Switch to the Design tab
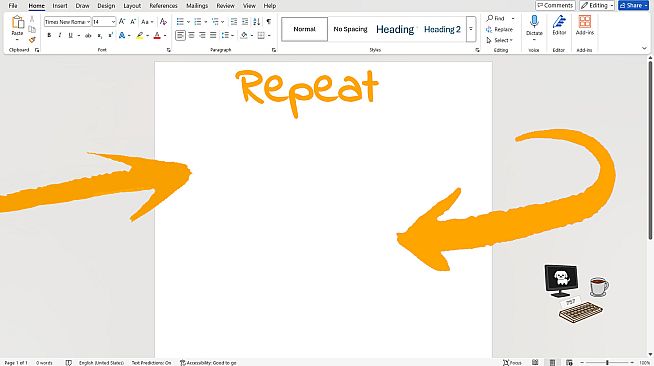The height and width of the screenshot is (366, 654). pyautogui.click(x=106, y=6)
